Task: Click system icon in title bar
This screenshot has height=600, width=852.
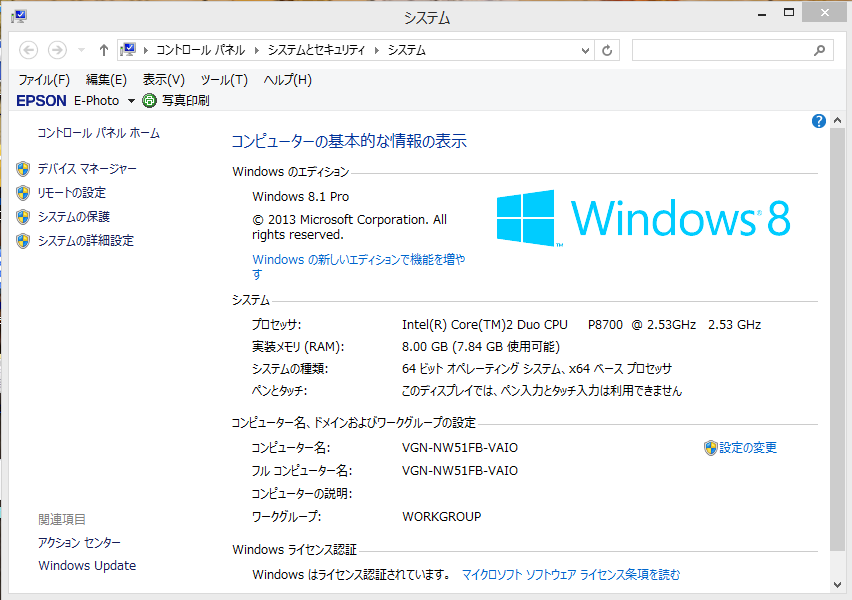Action: (x=19, y=16)
